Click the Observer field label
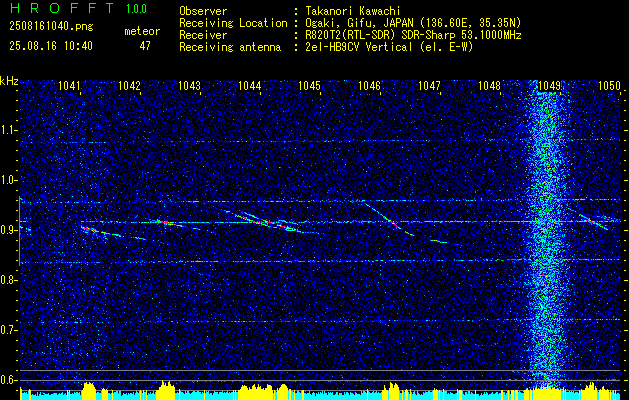 coord(203,11)
